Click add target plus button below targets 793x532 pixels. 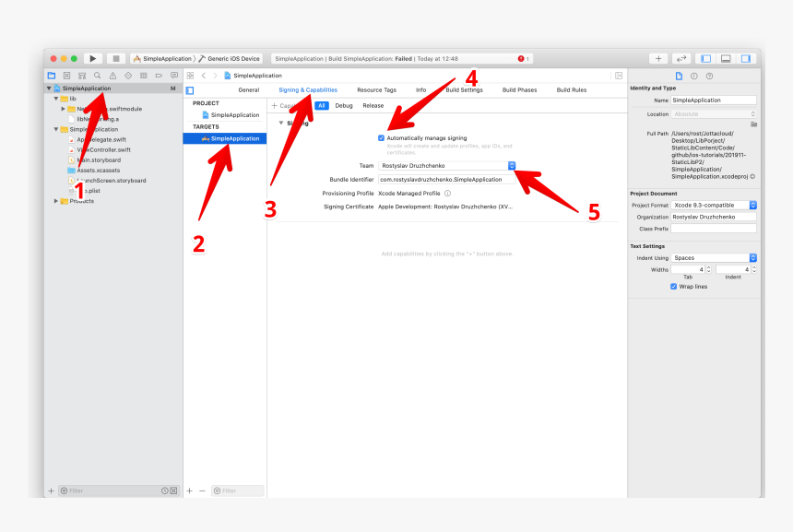[x=190, y=491]
